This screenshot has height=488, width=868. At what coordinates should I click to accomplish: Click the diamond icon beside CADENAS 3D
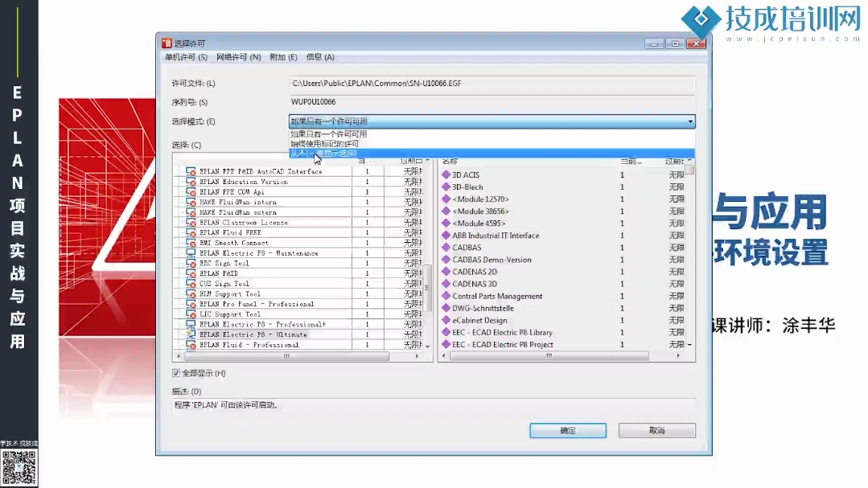pyautogui.click(x=446, y=284)
